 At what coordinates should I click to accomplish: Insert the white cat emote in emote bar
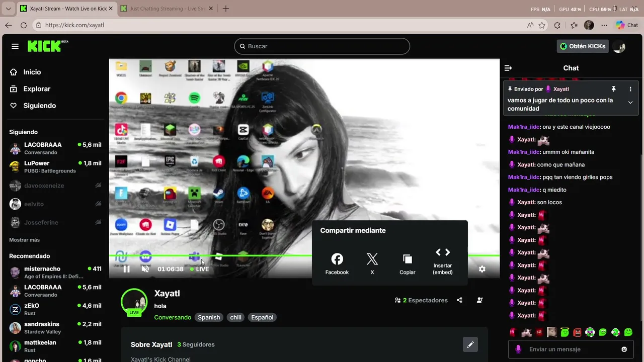pyautogui.click(x=526, y=332)
